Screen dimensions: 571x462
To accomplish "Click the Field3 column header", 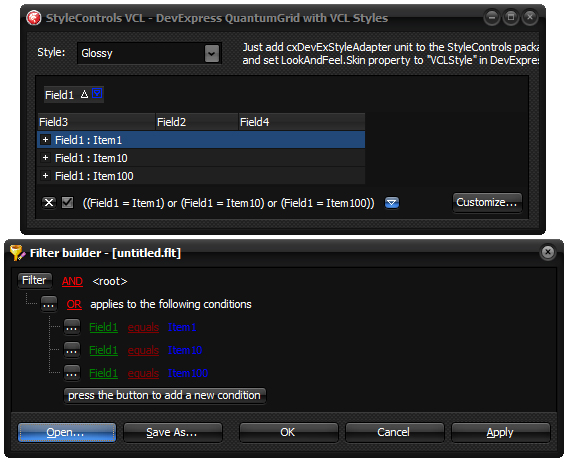I will (x=97, y=122).
